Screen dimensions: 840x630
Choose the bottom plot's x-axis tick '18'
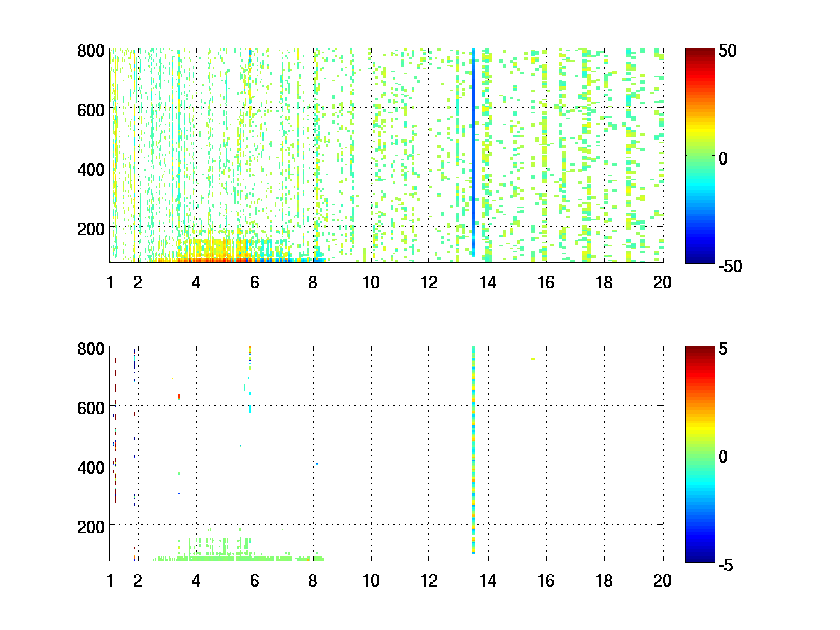point(604,581)
